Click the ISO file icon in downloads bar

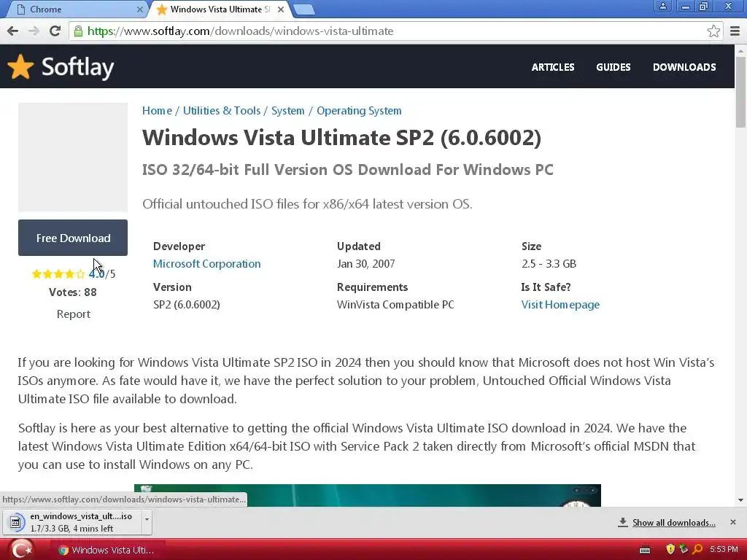(x=15, y=522)
